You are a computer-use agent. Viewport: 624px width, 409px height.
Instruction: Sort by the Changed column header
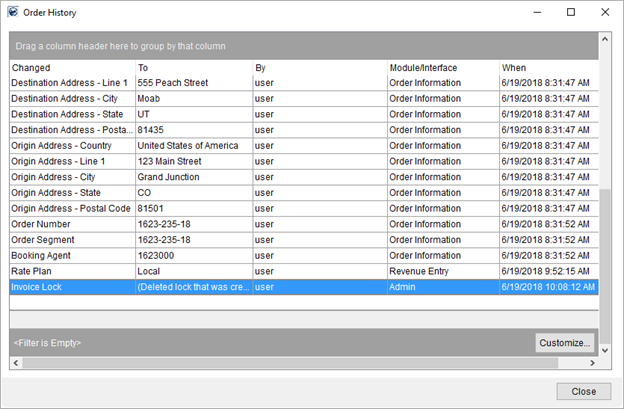pyautogui.click(x=70, y=67)
